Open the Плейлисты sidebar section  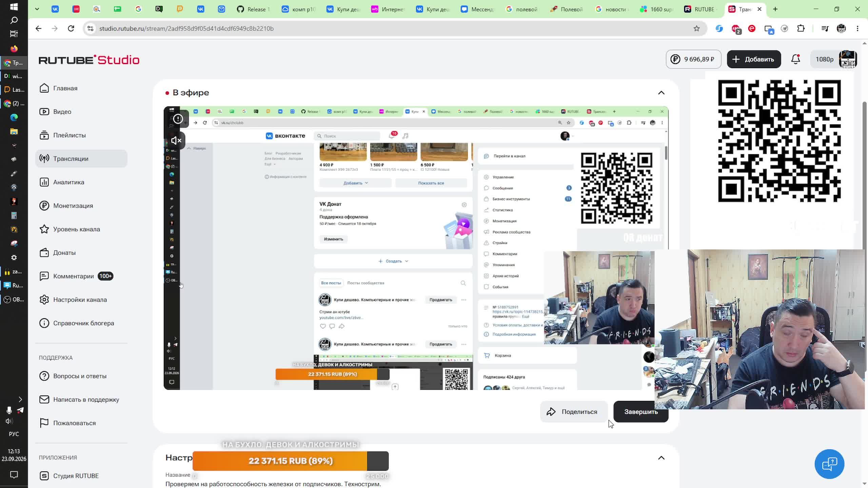[81, 135]
